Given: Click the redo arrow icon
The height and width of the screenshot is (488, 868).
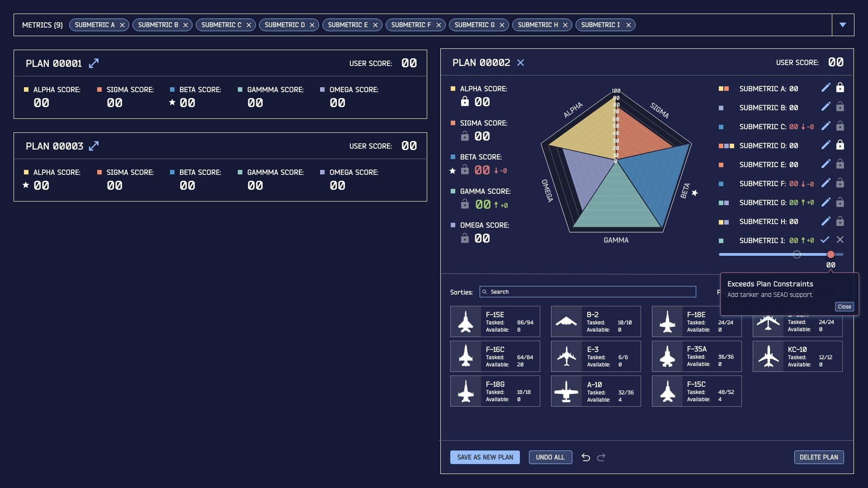Looking at the screenshot, I should pyautogui.click(x=601, y=457).
